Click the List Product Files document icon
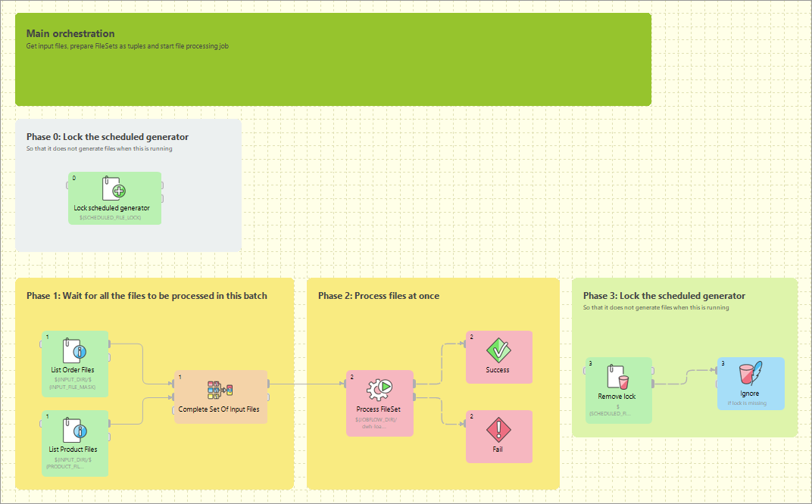 tap(73, 431)
